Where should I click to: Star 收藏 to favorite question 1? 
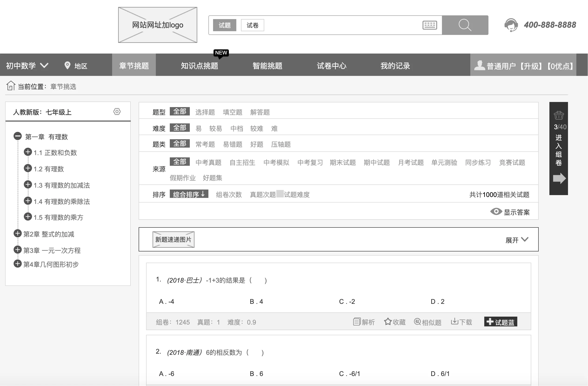[x=394, y=322]
